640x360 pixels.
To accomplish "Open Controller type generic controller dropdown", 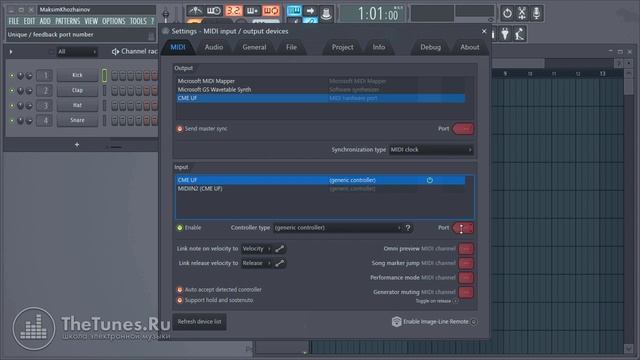I will coord(338,228).
